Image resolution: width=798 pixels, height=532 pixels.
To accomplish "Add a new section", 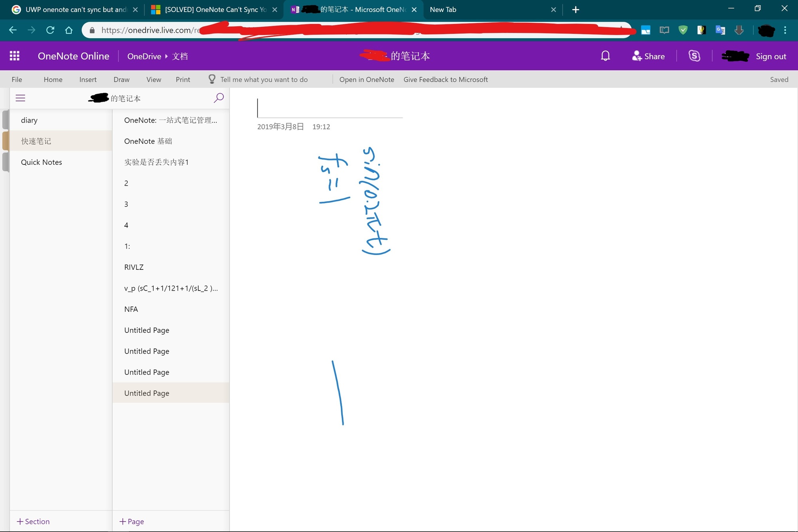I will pyautogui.click(x=34, y=521).
